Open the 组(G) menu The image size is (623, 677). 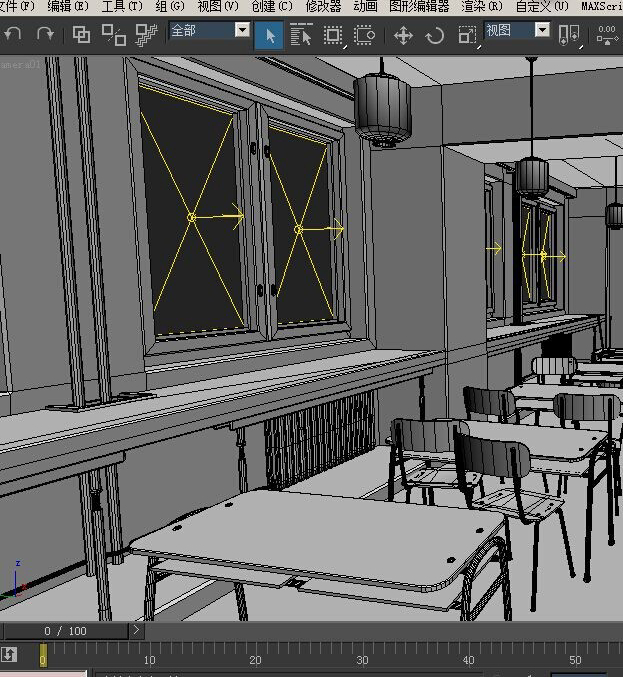170,6
